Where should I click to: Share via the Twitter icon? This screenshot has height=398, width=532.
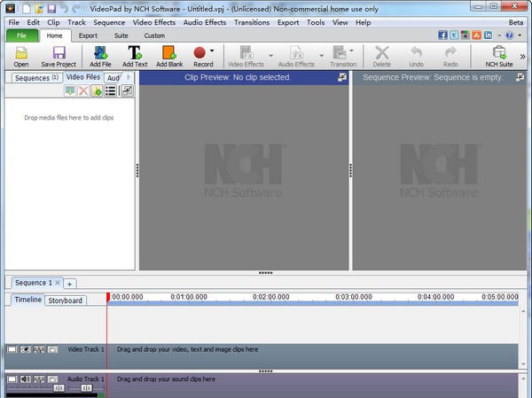pos(454,35)
